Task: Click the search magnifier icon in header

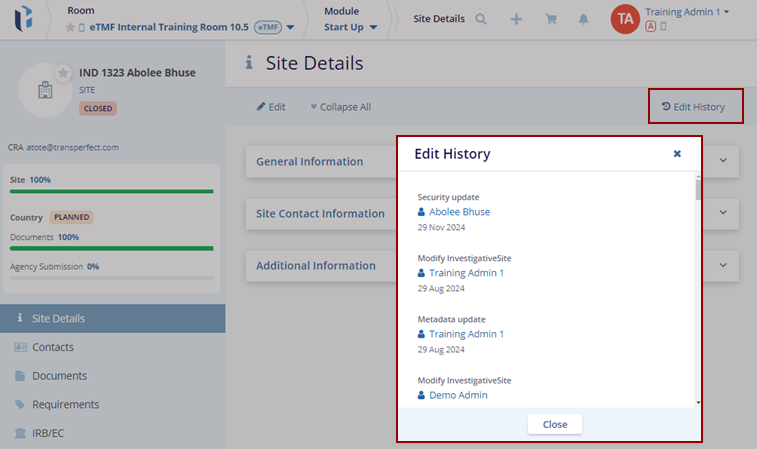Action: pos(481,19)
